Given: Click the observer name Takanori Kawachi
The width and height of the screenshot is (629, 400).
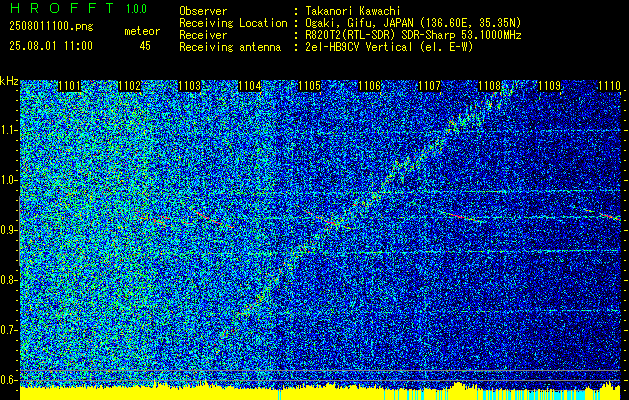Looking at the screenshot, I should (352, 11).
